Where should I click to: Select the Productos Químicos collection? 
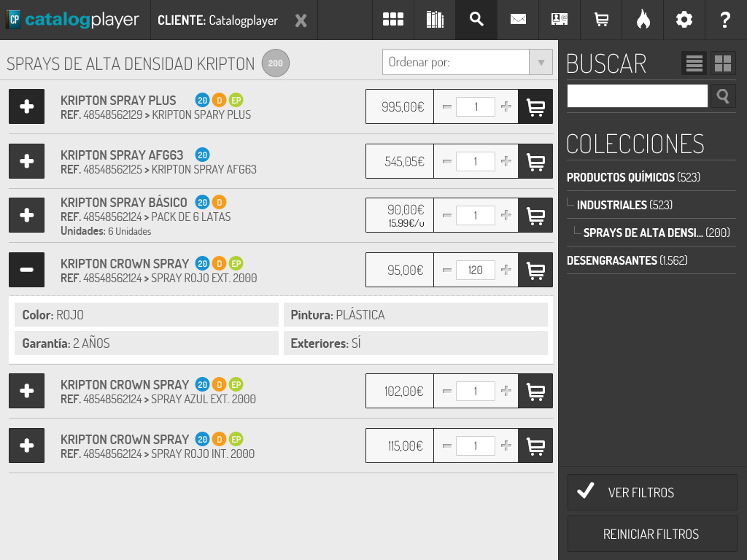[x=633, y=177]
